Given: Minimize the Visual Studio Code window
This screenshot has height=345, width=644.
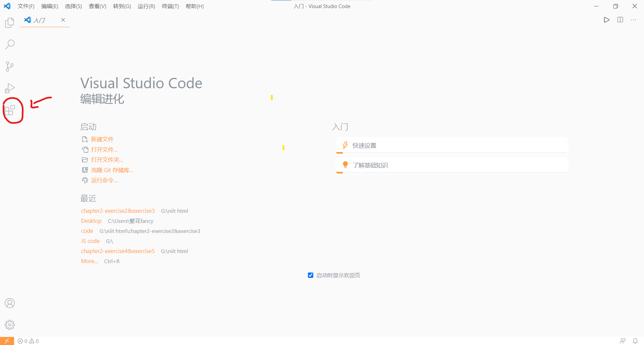Looking at the screenshot, I should (x=596, y=6).
